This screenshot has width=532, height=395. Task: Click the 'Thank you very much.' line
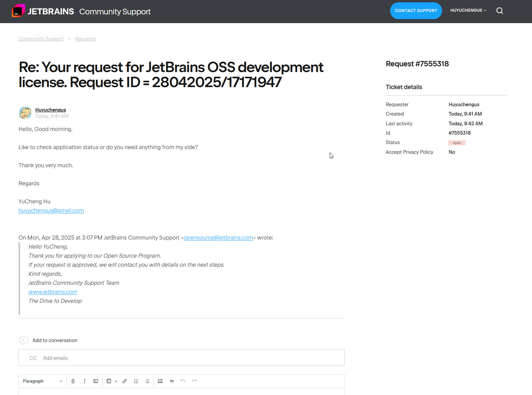[46, 165]
